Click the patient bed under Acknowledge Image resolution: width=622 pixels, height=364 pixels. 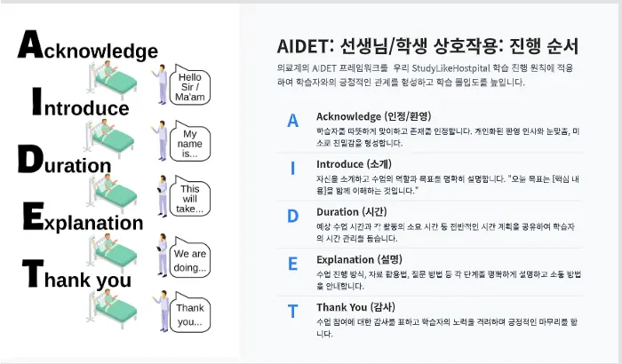click(x=112, y=80)
